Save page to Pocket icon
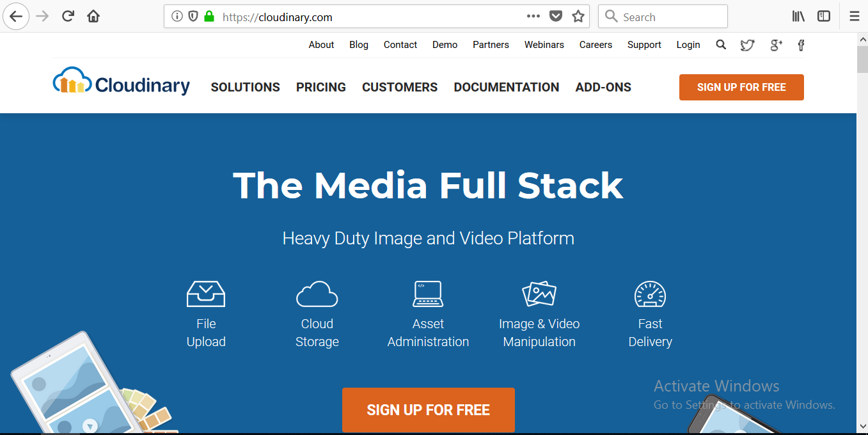This screenshot has width=868, height=435. (556, 17)
